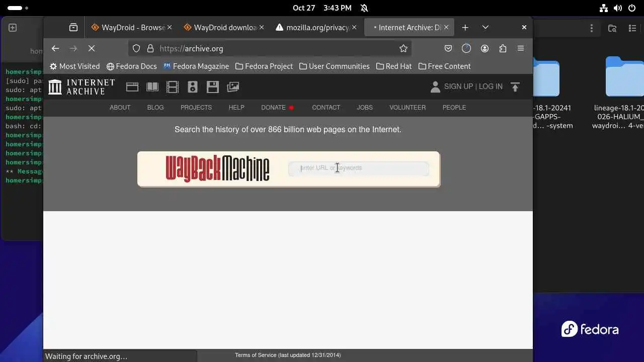Save page to Pocket
Image resolution: width=644 pixels, height=362 pixels.
(448, 48)
